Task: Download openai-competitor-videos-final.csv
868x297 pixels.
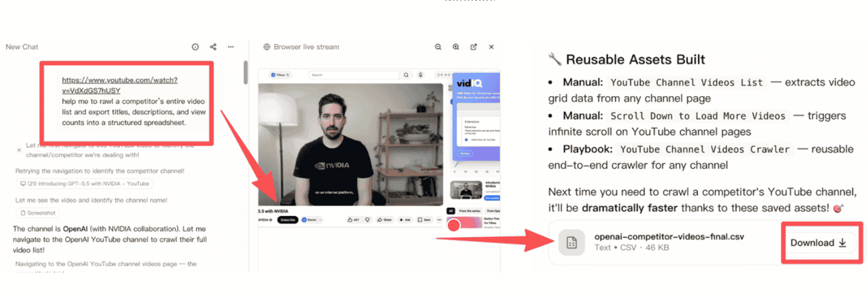Action: click(818, 243)
